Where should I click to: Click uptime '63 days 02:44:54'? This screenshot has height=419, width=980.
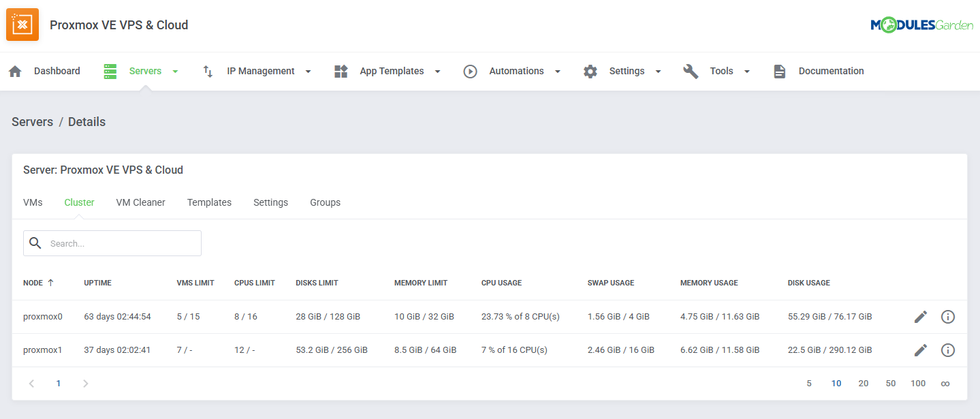[117, 317]
